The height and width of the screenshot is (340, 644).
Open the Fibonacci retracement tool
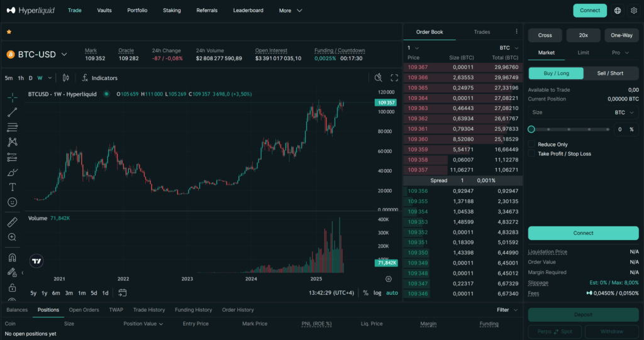pyautogui.click(x=13, y=128)
